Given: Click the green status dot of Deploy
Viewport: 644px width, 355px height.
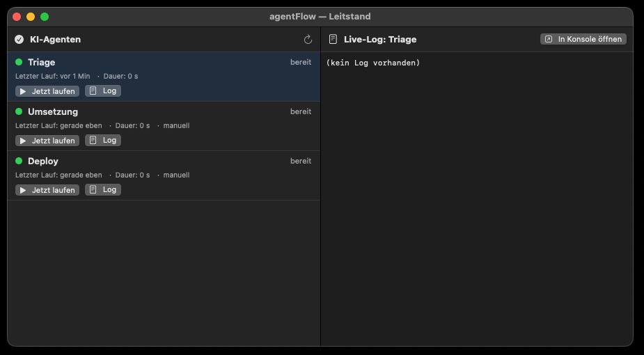Looking at the screenshot, I should click(x=19, y=161).
